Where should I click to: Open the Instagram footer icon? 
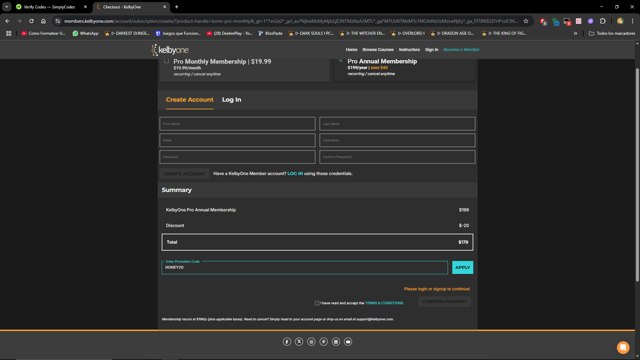pyautogui.click(x=311, y=342)
